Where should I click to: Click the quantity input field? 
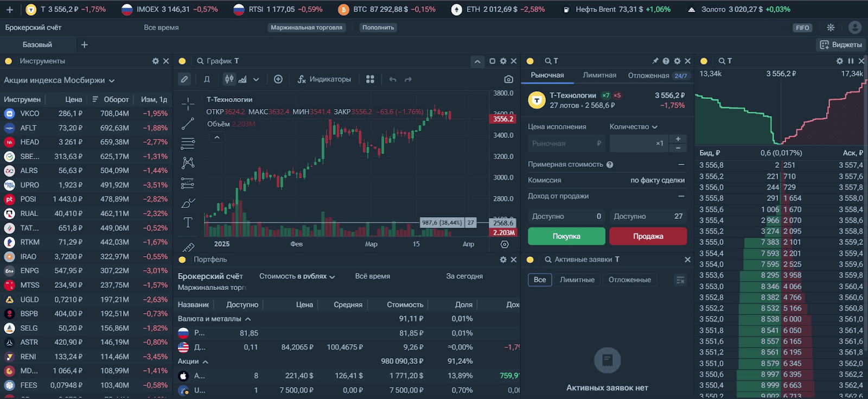click(x=638, y=143)
